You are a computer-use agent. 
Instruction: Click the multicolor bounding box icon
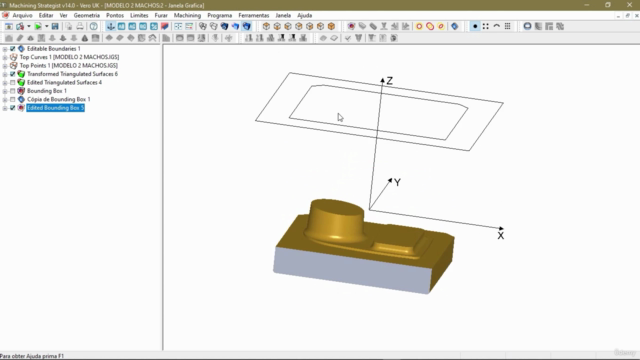click(351, 27)
